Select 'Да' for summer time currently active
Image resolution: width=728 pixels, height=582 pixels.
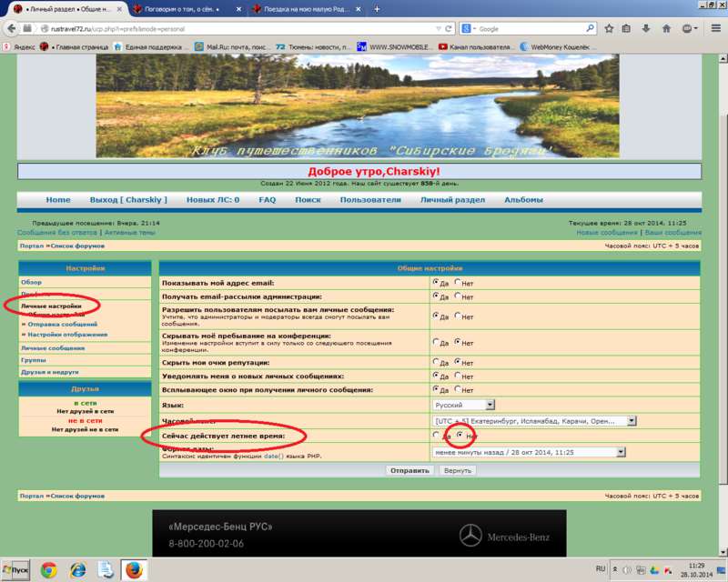click(x=436, y=436)
